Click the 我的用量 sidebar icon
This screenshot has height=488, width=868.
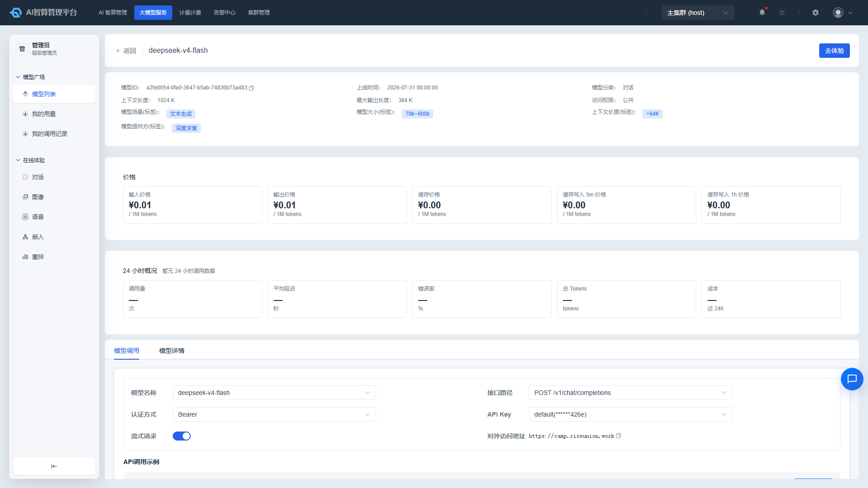pyautogui.click(x=25, y=114)
